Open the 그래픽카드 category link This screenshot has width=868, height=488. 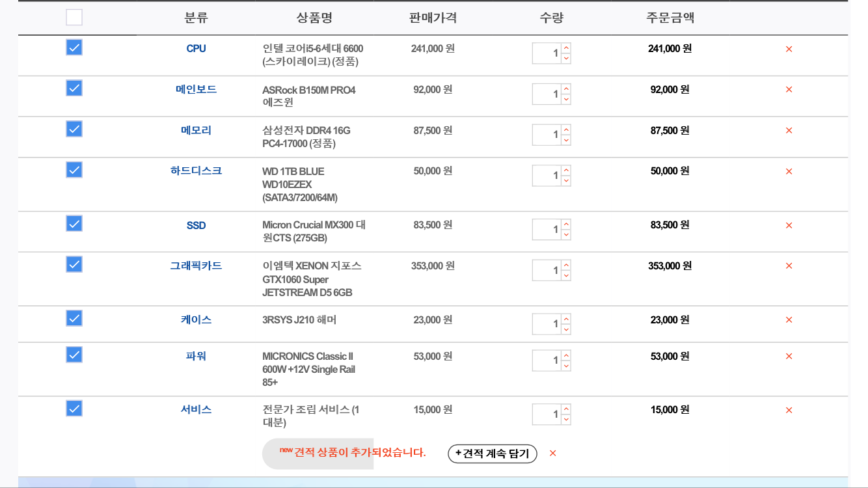pos(196,266)
